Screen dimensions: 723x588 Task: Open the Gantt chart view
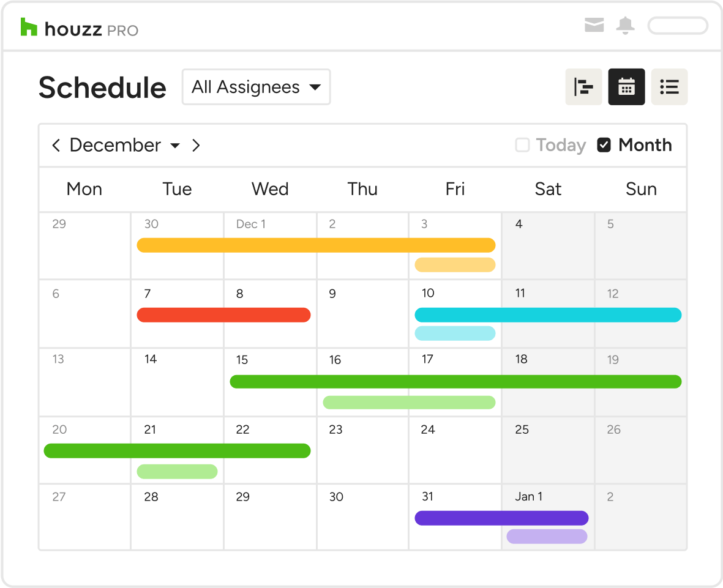tap(583, 87)
